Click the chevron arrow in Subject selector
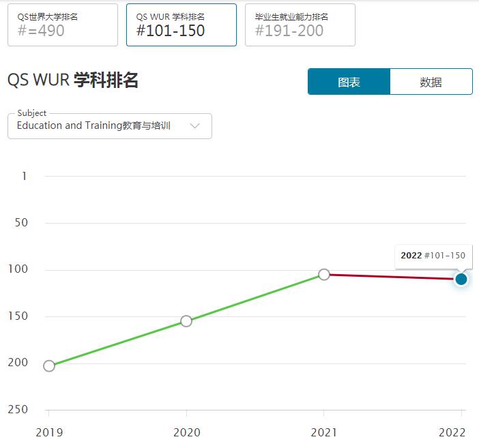This screenshot has height=448, width=479. coord(194,126)
